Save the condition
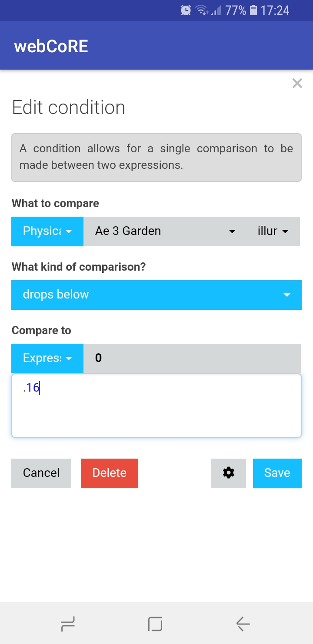The width and height of the screenshot is (313, 644). (277, 473)
